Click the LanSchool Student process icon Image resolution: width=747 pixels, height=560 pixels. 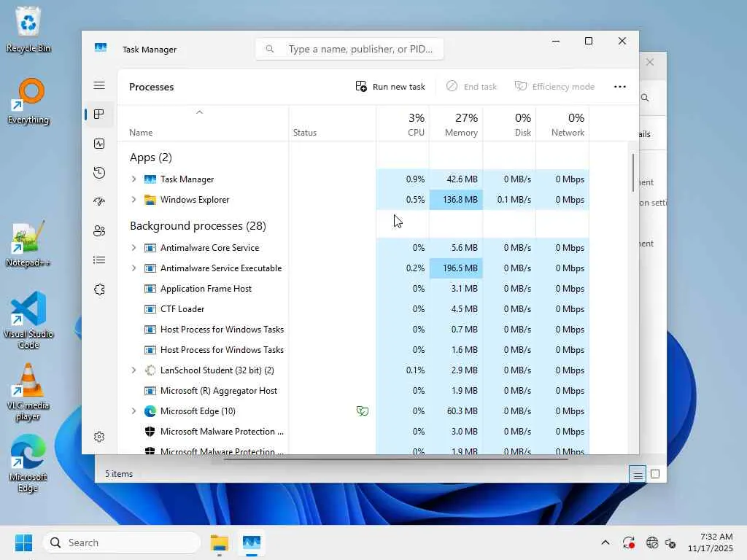pos(150,370)
